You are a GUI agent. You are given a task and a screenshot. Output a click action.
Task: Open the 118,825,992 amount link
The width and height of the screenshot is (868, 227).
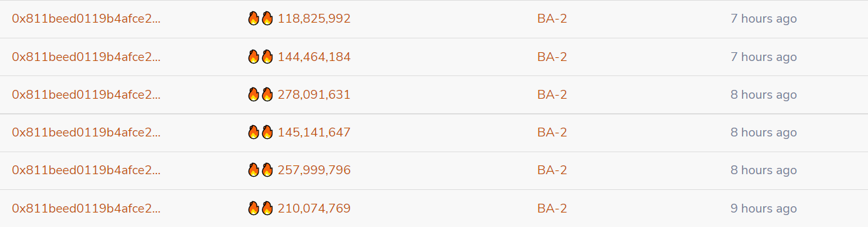[314, 19]
